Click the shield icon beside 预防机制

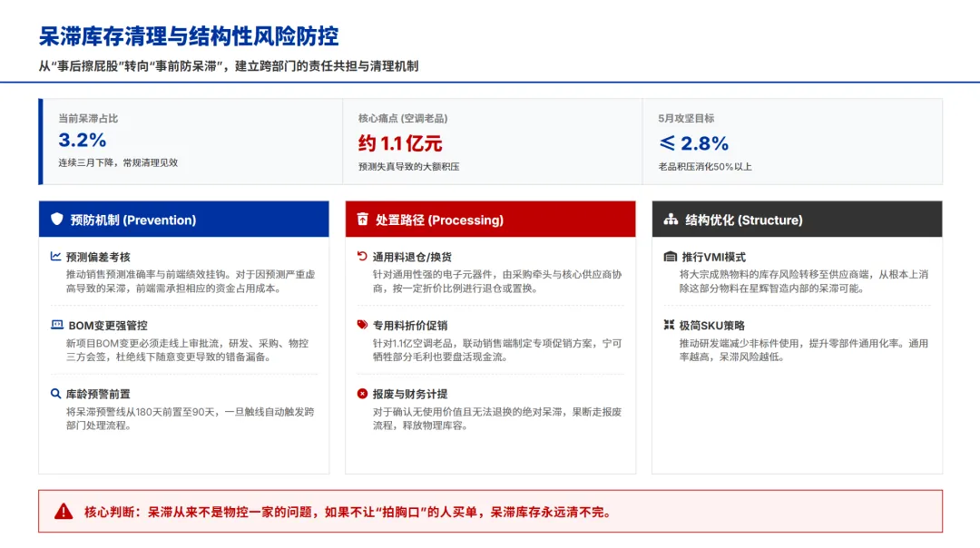point(57,219)
